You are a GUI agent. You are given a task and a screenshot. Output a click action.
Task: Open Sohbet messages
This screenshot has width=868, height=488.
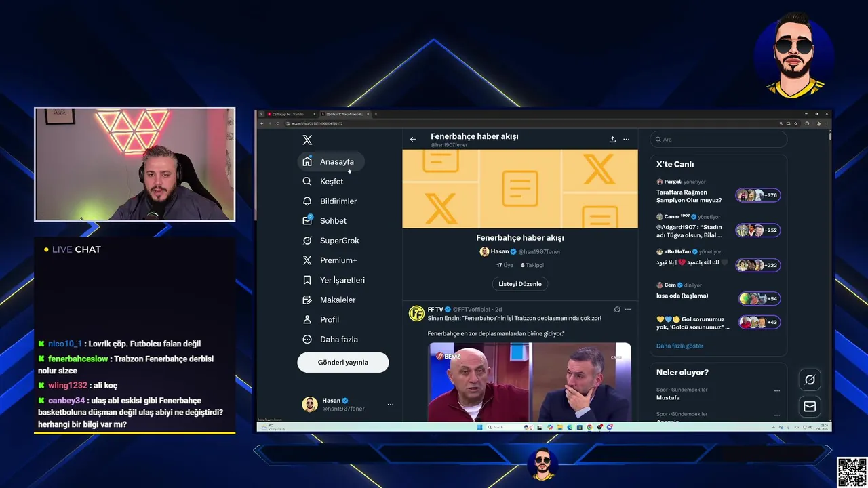(x=324, y=221)
